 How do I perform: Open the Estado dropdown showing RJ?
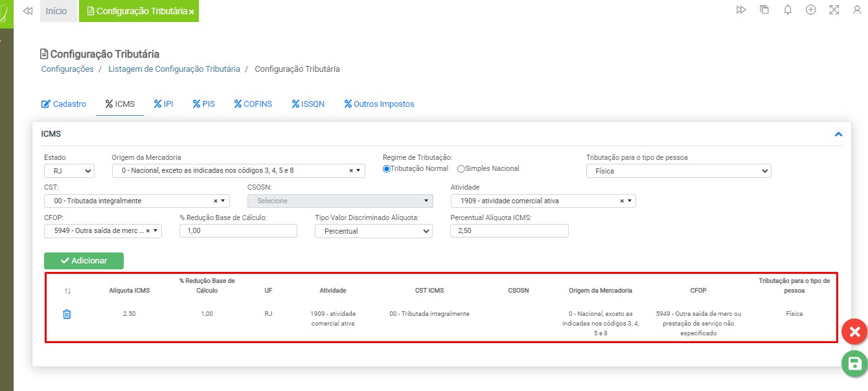click(69, 171)
